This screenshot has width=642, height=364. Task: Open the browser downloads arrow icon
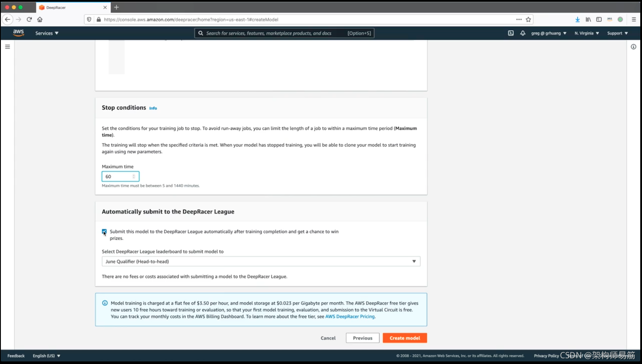tap(577, 19)
